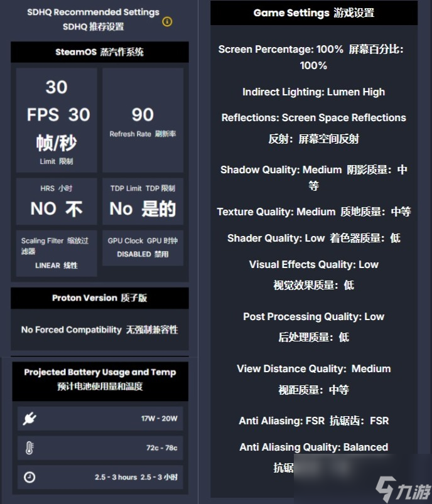Click the Scaling Filter LINEAR tile

tap(57, 253)
